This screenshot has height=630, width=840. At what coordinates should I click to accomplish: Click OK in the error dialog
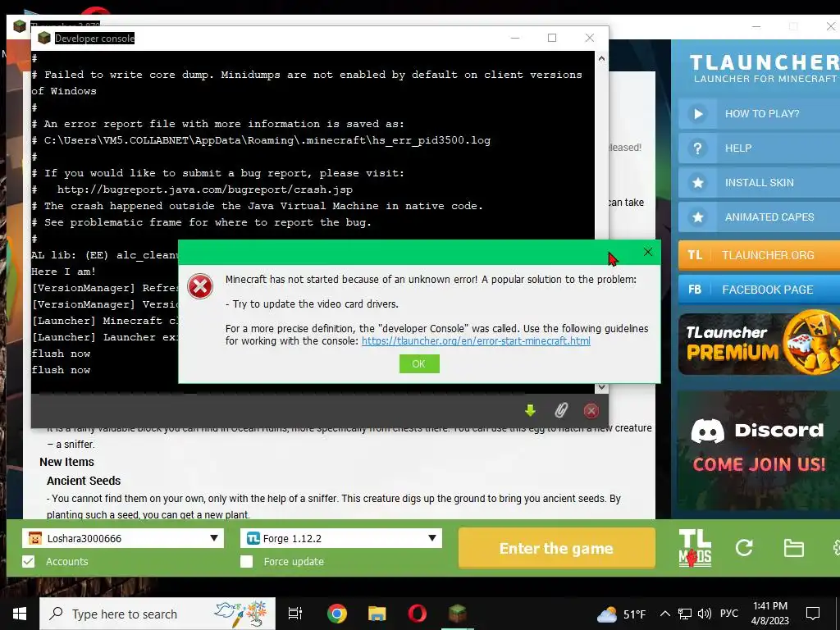[419, 363]
